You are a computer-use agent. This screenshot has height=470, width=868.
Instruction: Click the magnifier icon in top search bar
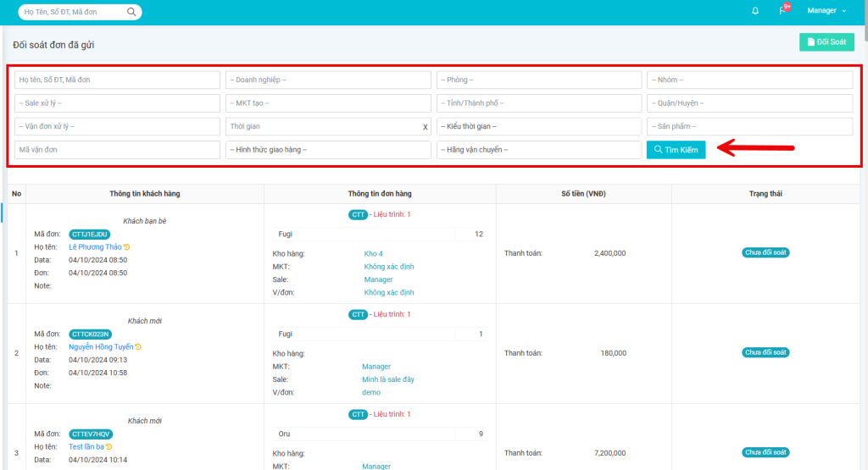[131, 12]
